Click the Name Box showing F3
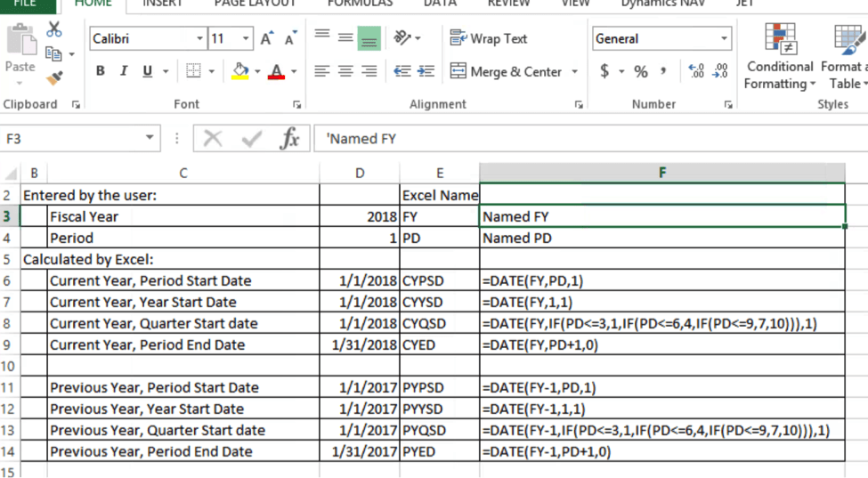 pyautogui.click(x=72, y=138)
